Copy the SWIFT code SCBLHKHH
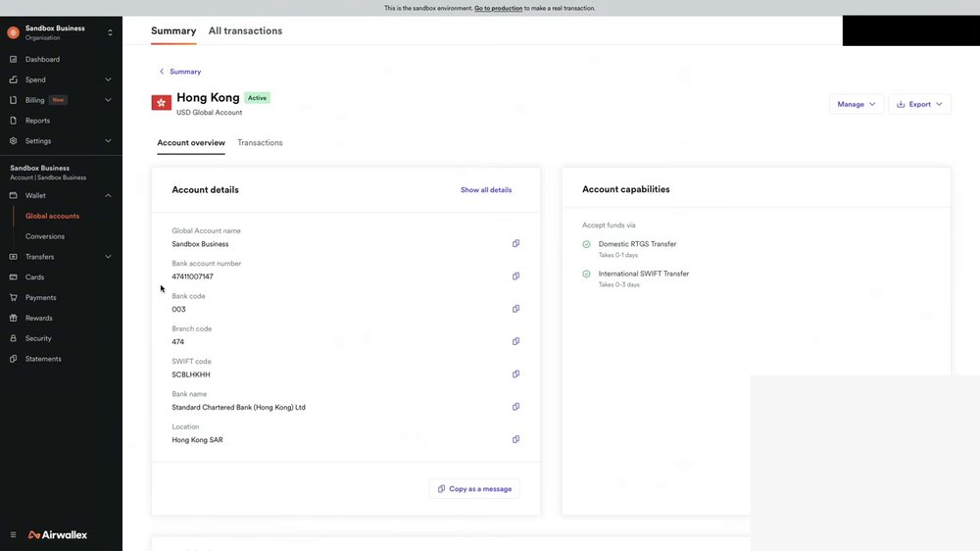The image size is (980, 551). pos(515,374)
